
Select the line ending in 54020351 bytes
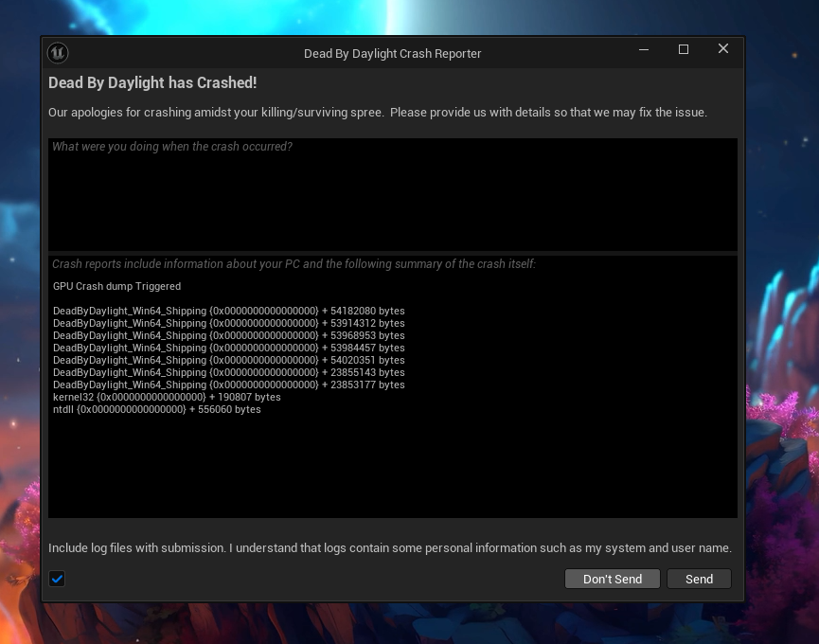229,360
